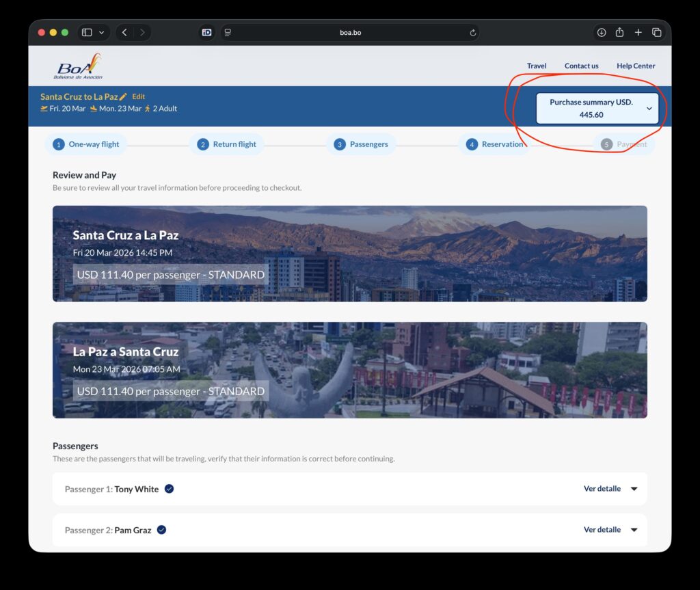Open a new tab with plus icon

coord(638,32)
